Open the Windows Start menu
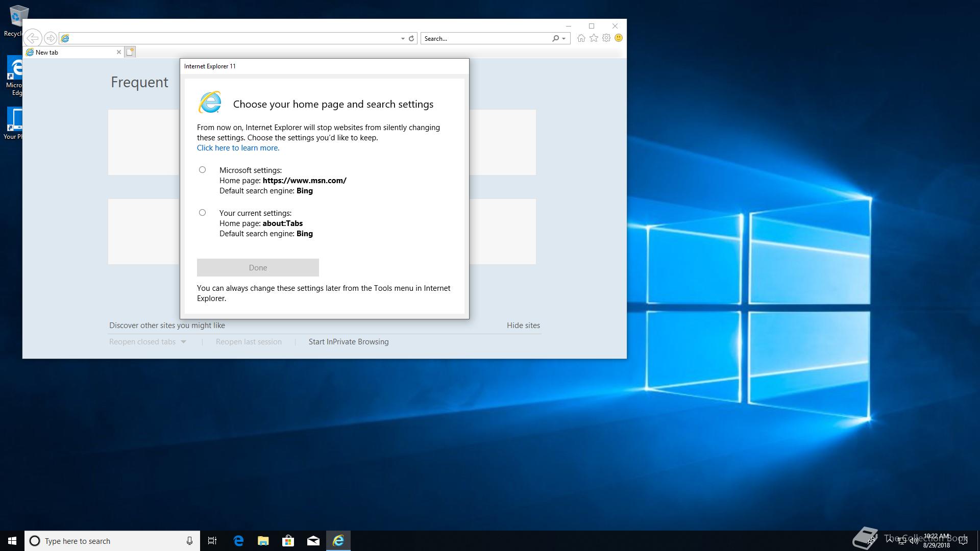This screenshot has width=980, height=551. [x=12, y=541]
